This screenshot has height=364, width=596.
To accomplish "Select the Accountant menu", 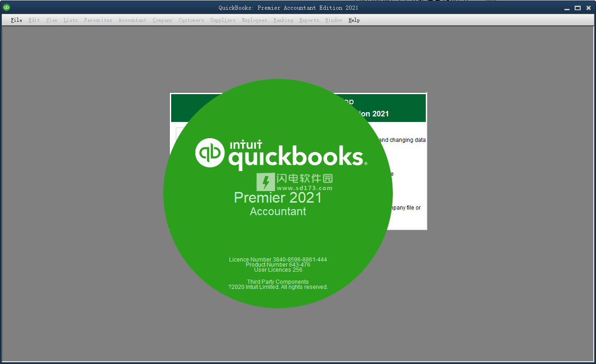I will click(132, 20).
